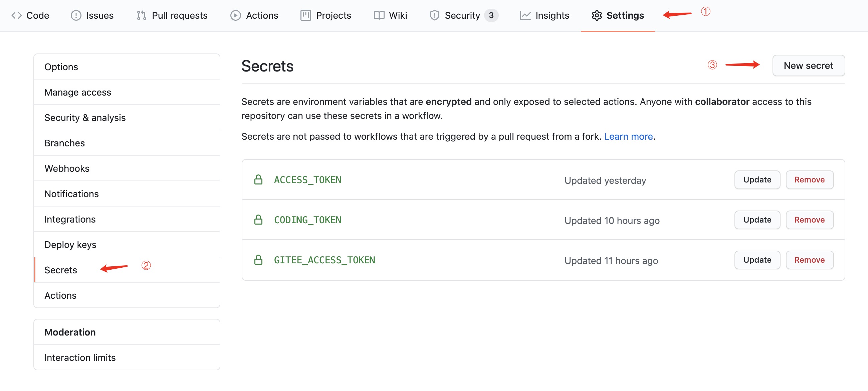The width and height of the screenshot is (868, 391).
Task: Click the lock icon beside GITEE_ACCESS_TOKEN
Action: tap(258, 260)
